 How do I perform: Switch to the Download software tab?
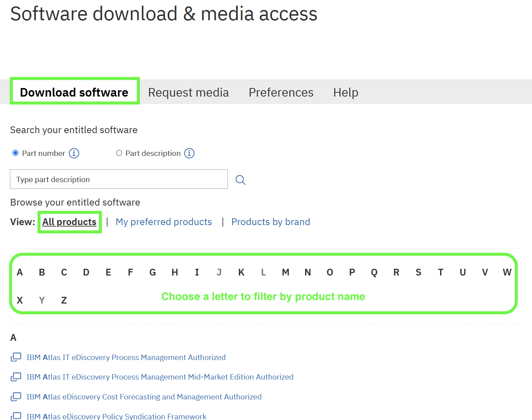74,92
